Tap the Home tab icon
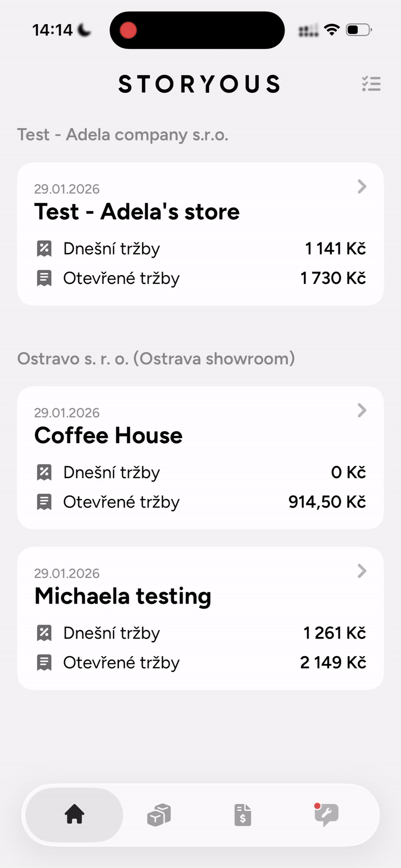Screen dimensions: 401x868 click(74, 814)
